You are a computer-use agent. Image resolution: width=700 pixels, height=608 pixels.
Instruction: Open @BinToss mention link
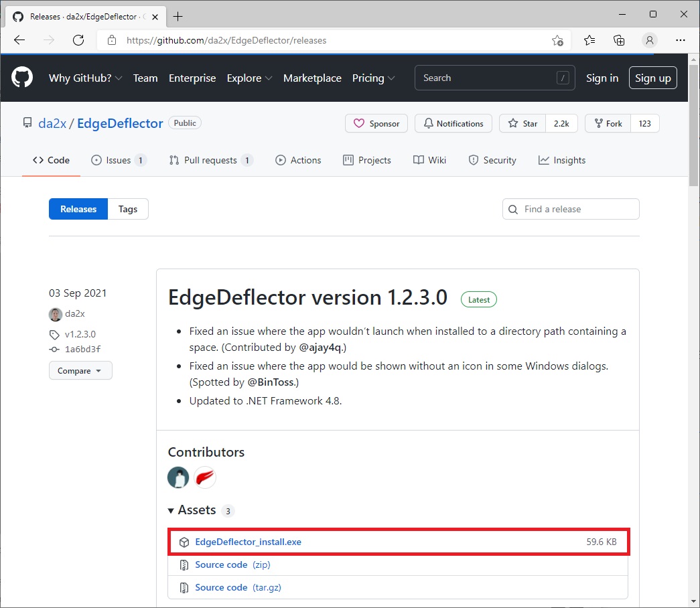(x=271, y=382)
